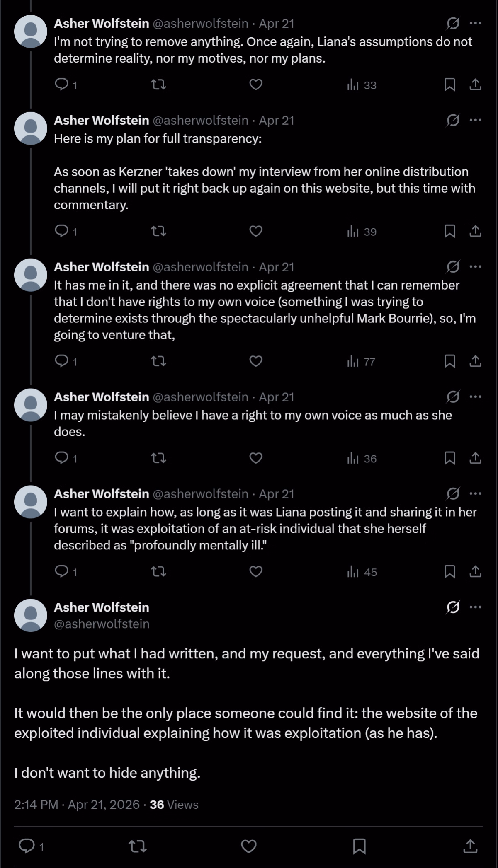Like the main tweet at the bottom
Viewport: 498px width, 868px height.
click(249, 846)
